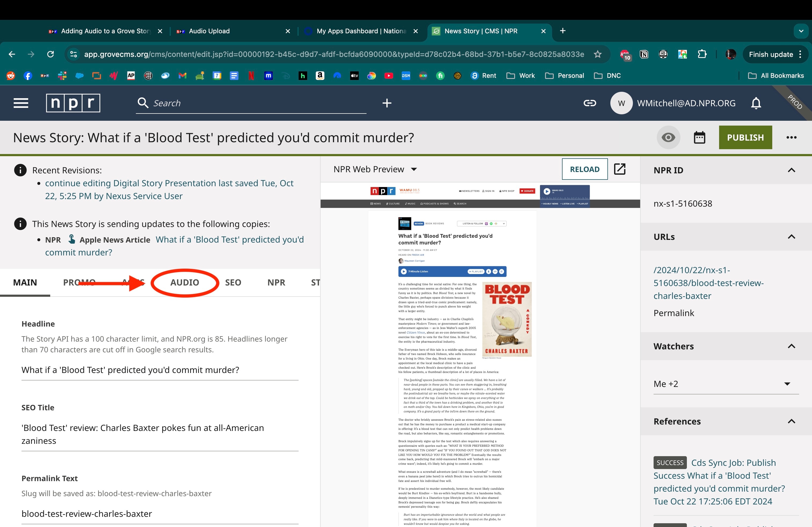The width and height of the screenshot is (812, 527).
Task: Open the AP bookmark
Action: pos(131,75)
